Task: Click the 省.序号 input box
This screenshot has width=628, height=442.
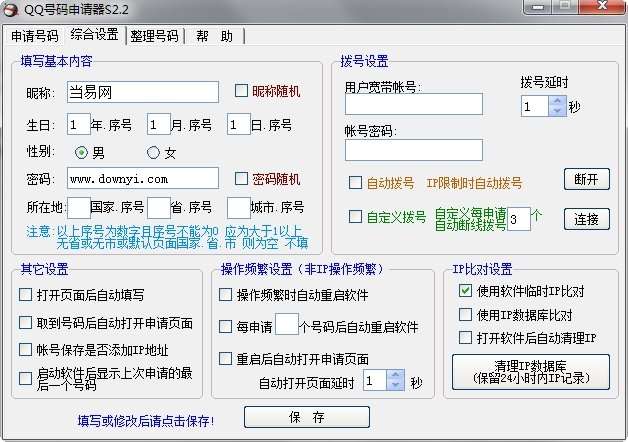Action: tap(159, 208)
